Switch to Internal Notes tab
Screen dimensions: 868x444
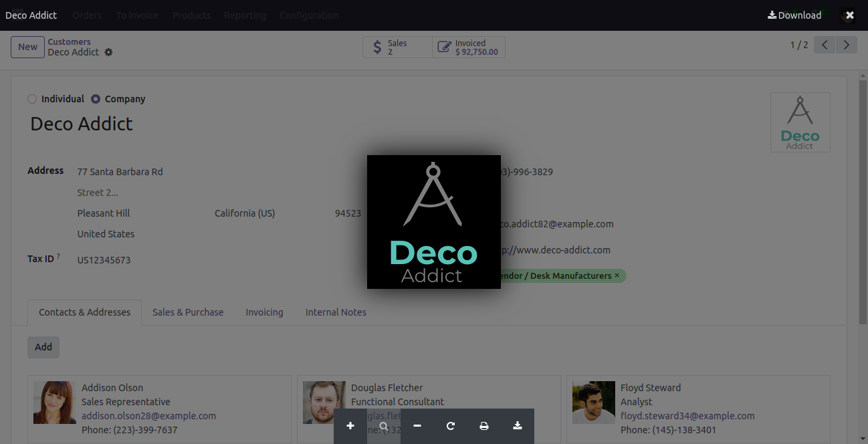point(336,312)
